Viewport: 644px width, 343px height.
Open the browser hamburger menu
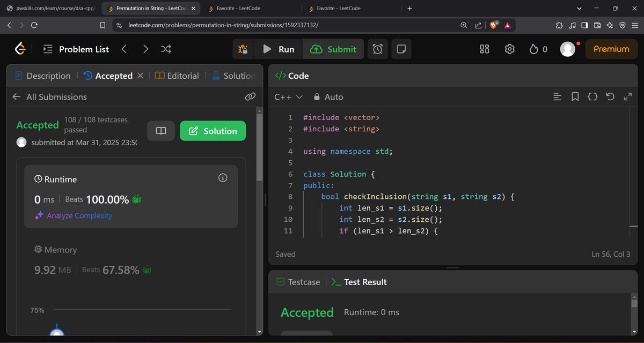tap(635, 25)
